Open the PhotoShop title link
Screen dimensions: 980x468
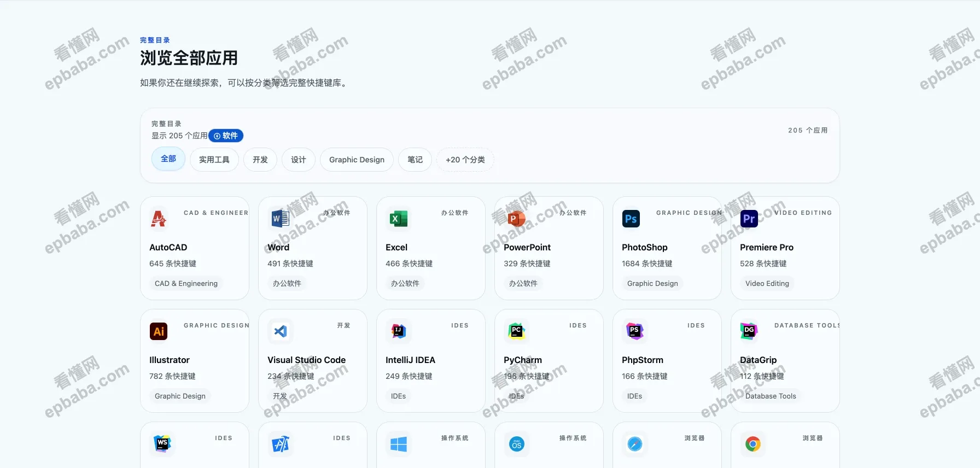pyautogui.click(x=645, y=247)
